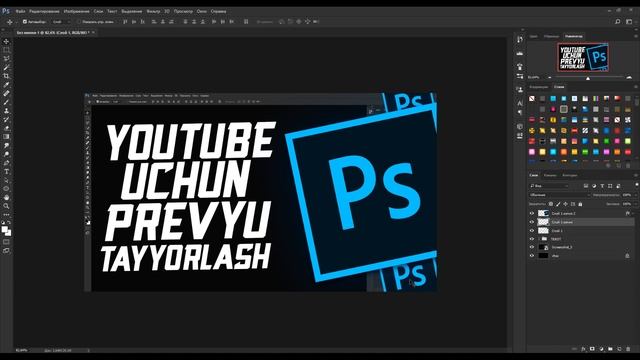Open the Окно menu
The width and height of the screenshot is (640, 360).
(x=202, y=11)
